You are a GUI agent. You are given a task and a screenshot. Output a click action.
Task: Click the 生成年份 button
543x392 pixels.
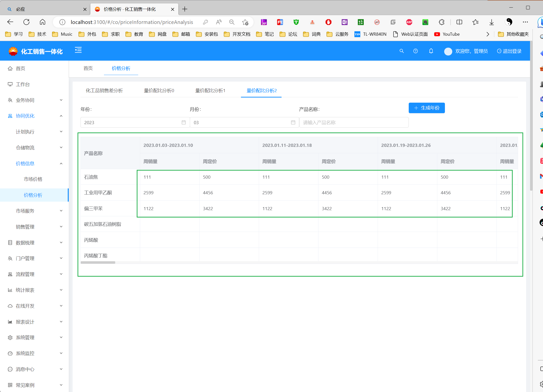[x=427, y=108]
